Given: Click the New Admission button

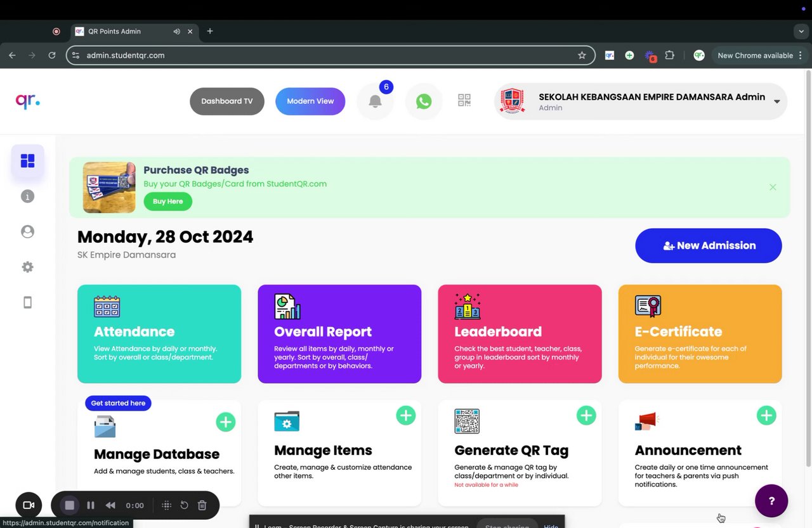Looking at the screenshot, I should click(x=709, y=246).
